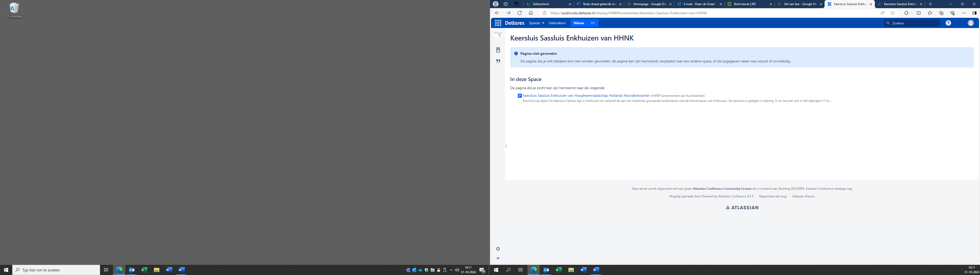This screenshot has width=980, height=275.
Task: Open Space tools gear icon
Action: 498,249
